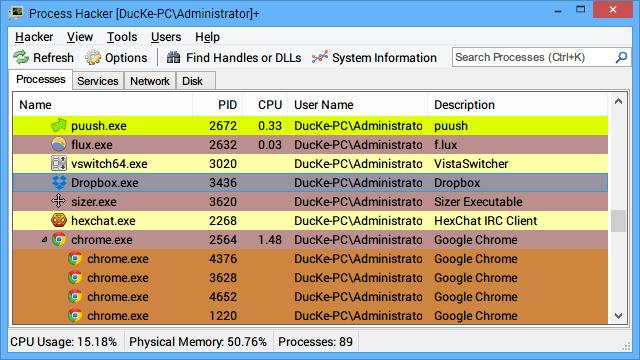This screenshot has height=360, width=640.
Task: Open the View menu
Action: click(x=80, y=37)
